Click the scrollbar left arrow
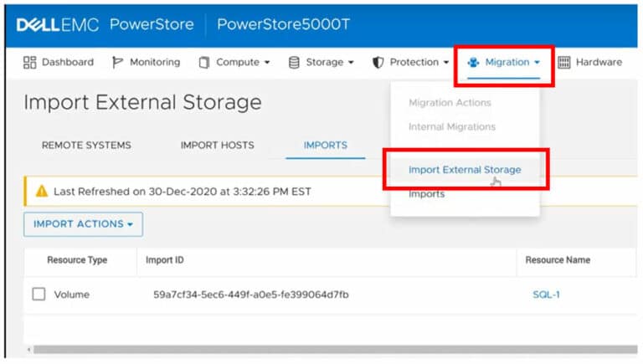Image resolution: width=643 pixels, height=364 pixels. [x=28, y=349]
